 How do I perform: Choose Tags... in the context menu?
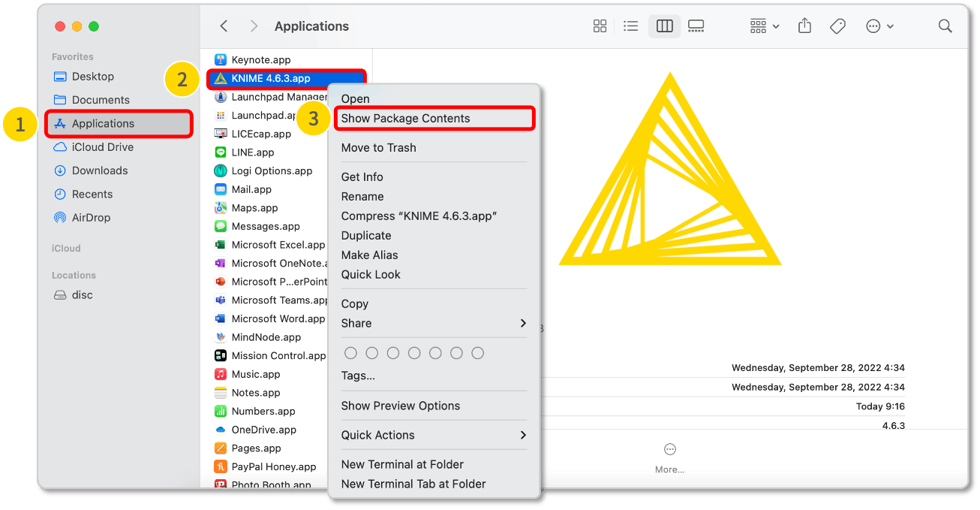click(x=358, y=376)
